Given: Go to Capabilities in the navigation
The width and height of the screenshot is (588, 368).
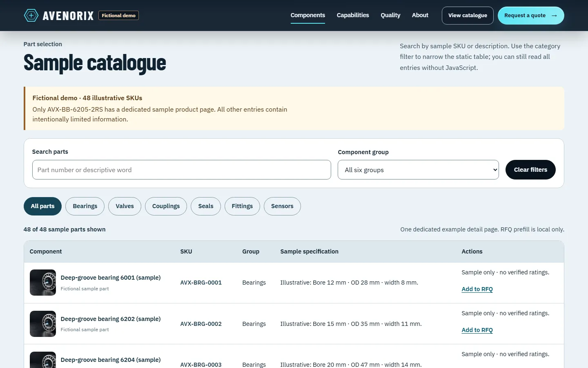Looking at the screenshot, I should (x=353, y=15).
